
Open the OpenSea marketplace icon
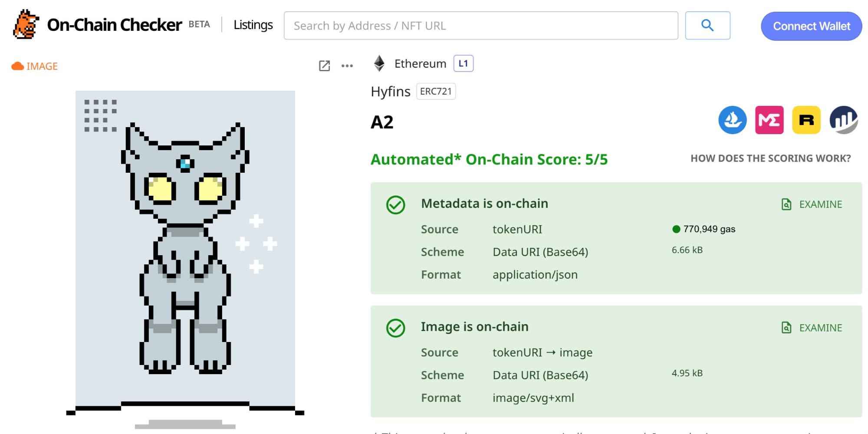(733, 120)
